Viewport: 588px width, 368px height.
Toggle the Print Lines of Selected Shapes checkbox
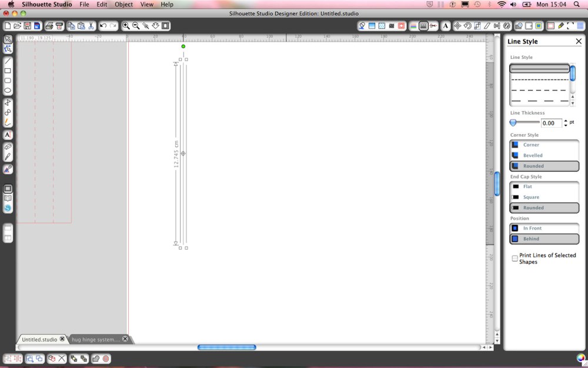click(x=515, y=258)
